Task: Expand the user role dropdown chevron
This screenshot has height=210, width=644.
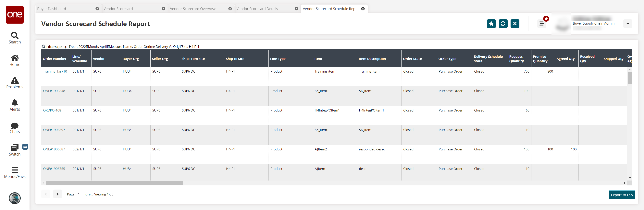Action: (x=627, y=24)
